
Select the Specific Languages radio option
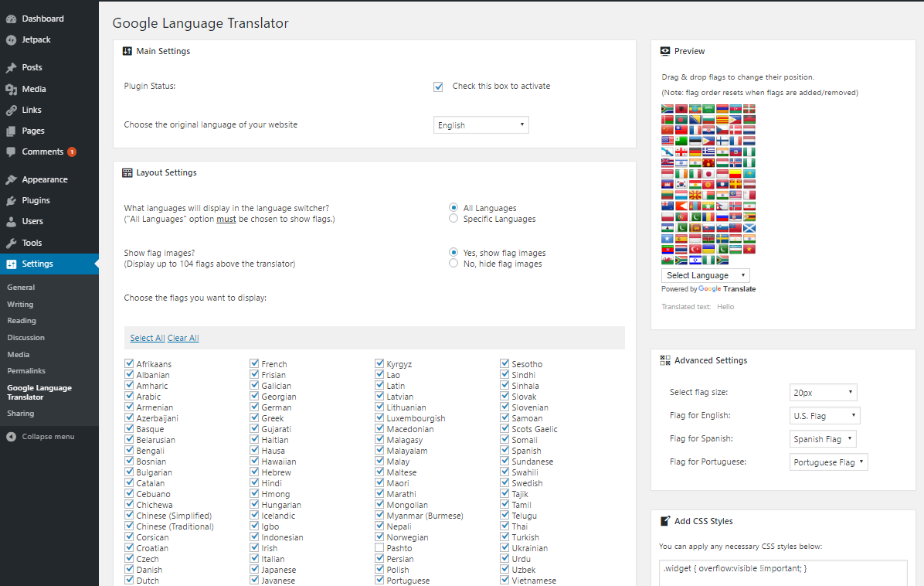pos(454,219)
